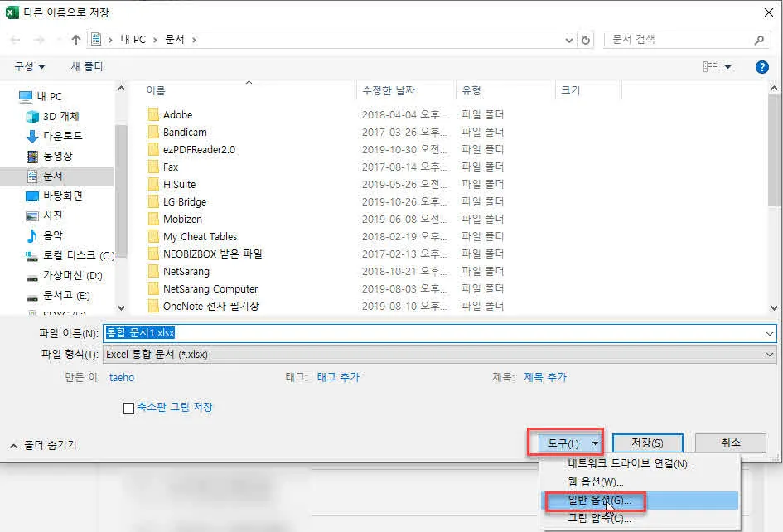Screen dimensions: 783x532
Task: Open the Bandicam folder
Action: (185, 133)
